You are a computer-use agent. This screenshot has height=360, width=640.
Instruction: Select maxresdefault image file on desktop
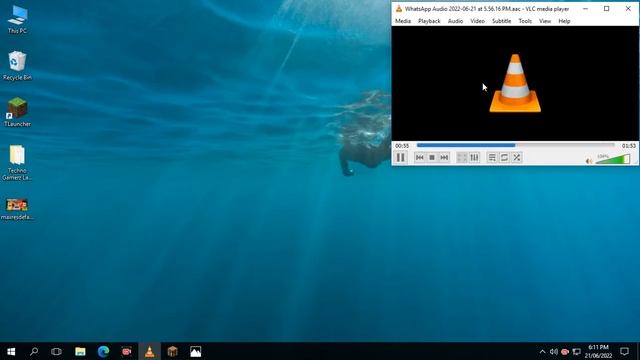tap(17, 209)
